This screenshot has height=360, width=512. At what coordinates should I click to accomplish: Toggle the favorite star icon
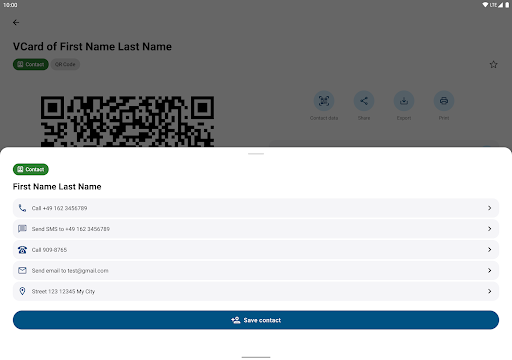coord(493,64)
